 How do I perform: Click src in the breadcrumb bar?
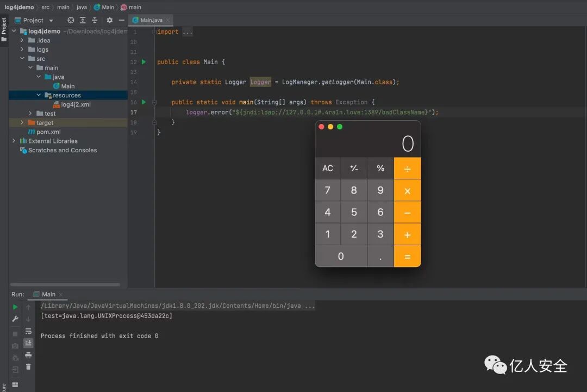(x=45, y=7)
